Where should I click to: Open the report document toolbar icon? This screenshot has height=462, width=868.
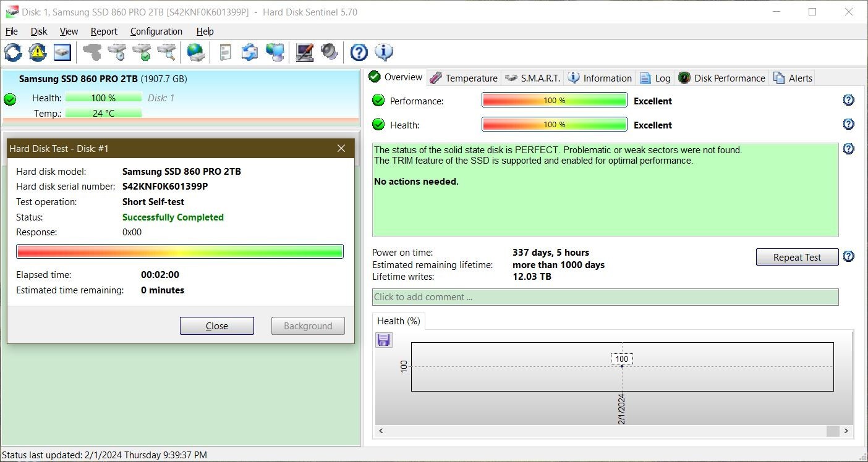coord(226,52)
